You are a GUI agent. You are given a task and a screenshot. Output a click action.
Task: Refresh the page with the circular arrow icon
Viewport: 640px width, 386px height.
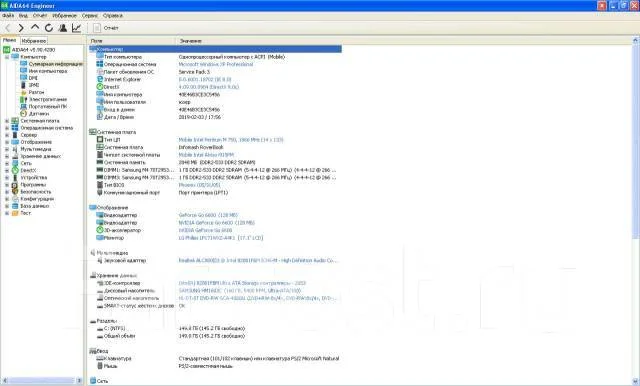coord(49,28)
